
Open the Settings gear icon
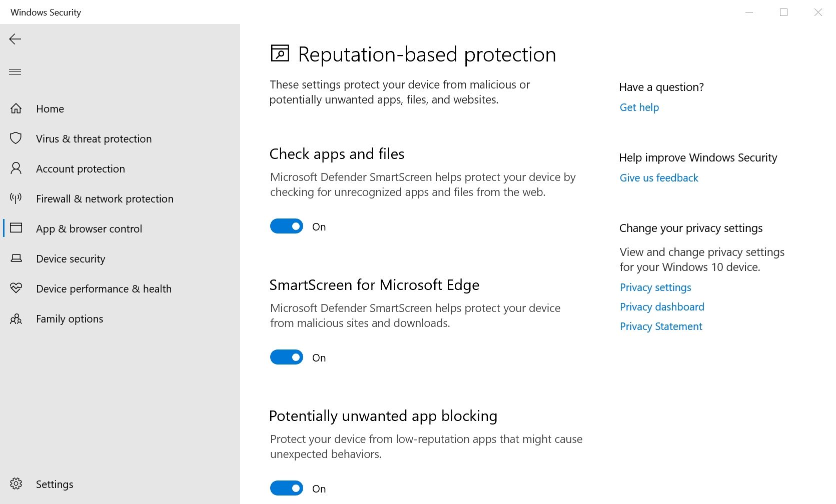16,483
